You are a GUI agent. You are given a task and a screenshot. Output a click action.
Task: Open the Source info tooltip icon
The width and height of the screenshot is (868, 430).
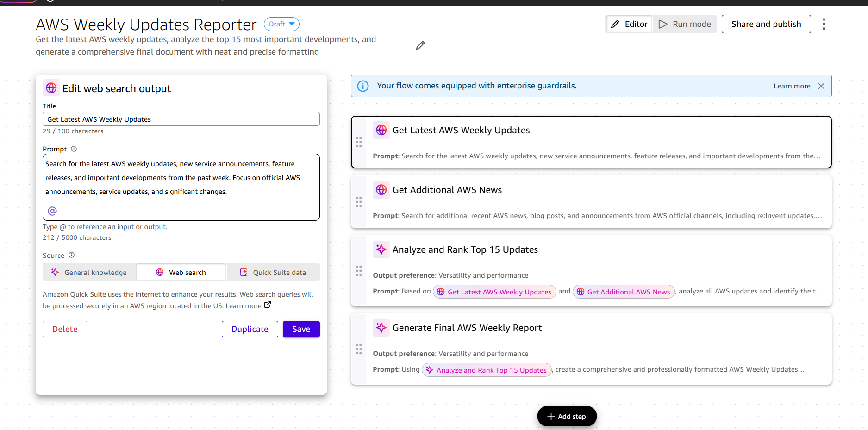click(x=71, y=255)
